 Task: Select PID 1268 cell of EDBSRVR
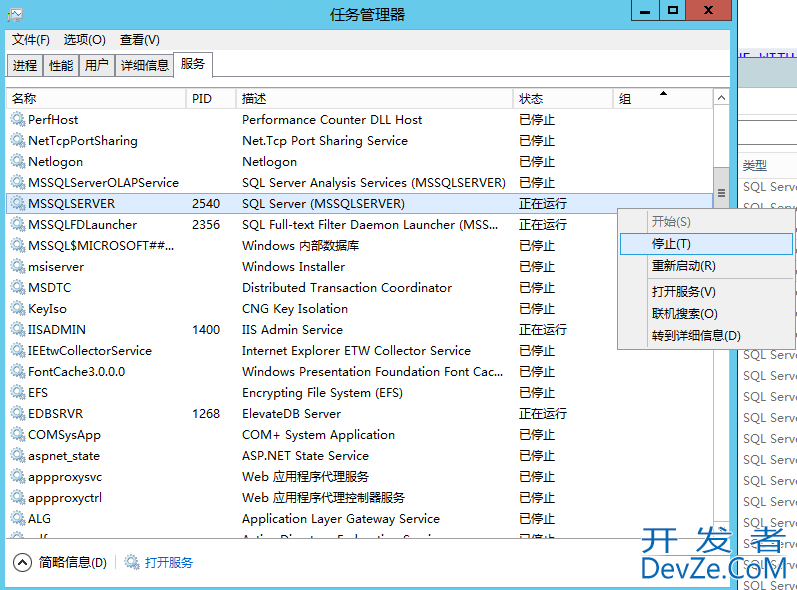pos(206,414)
